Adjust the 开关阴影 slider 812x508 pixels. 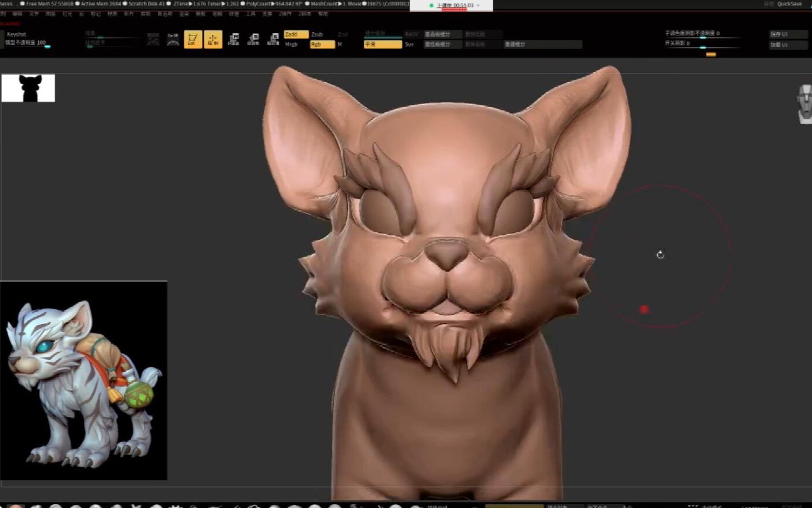point(703,44)
